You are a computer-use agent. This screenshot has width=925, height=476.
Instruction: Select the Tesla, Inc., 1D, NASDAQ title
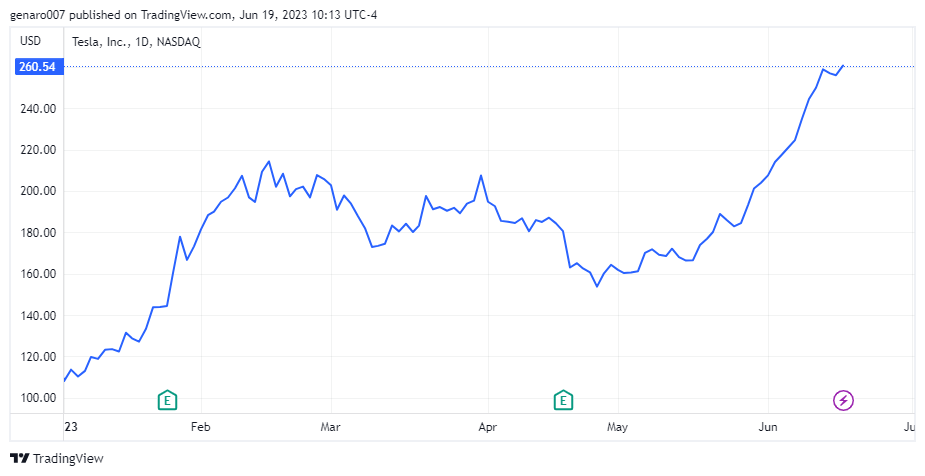136,42
